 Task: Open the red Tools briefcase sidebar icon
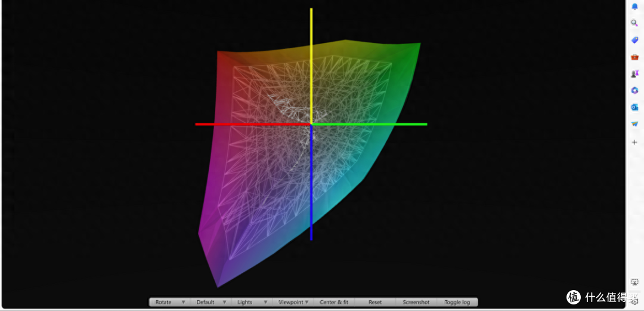[x=634, y=57]
